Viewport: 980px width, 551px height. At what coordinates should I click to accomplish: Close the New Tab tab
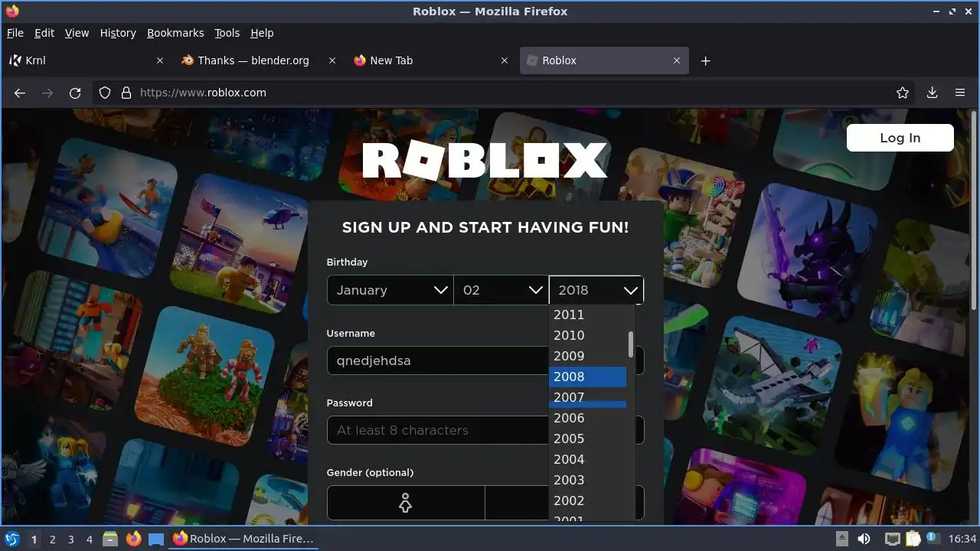click(504, 60)
